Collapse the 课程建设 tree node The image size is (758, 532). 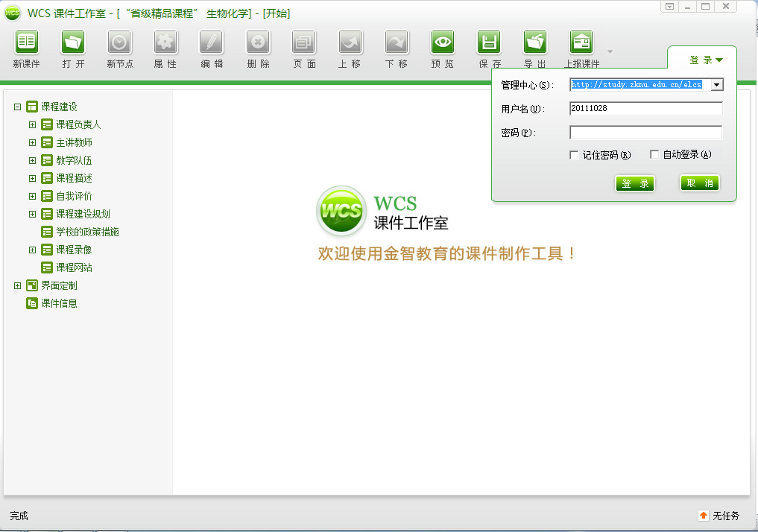18,107
